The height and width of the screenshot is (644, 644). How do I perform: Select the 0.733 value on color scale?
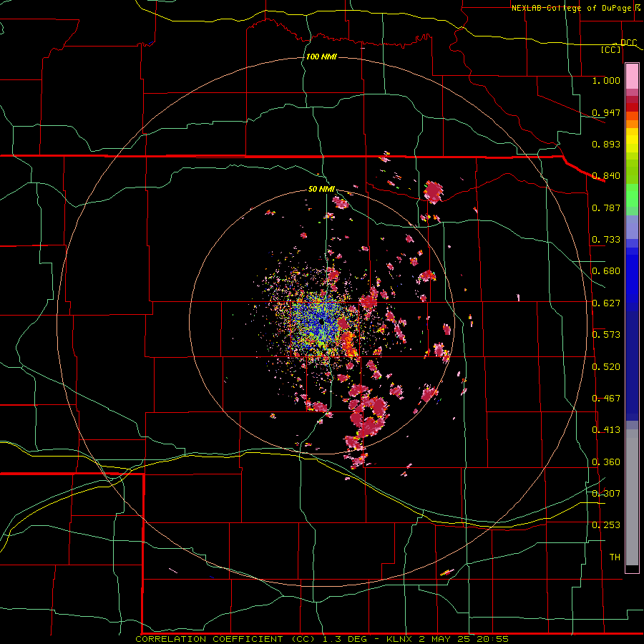(x=606, y=240)
